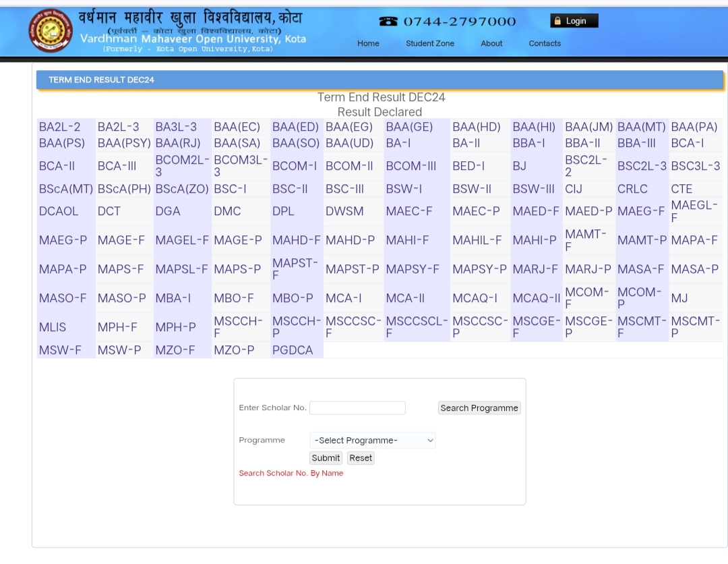Go to the About menu item
The width and height of the screenshot is (728, 564).
click(491, 43)
